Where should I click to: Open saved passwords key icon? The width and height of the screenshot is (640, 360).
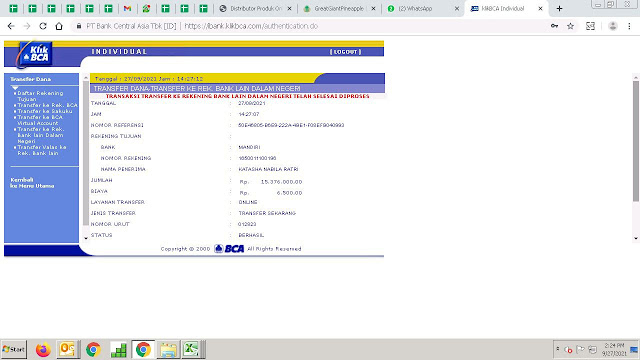(554, 26)
